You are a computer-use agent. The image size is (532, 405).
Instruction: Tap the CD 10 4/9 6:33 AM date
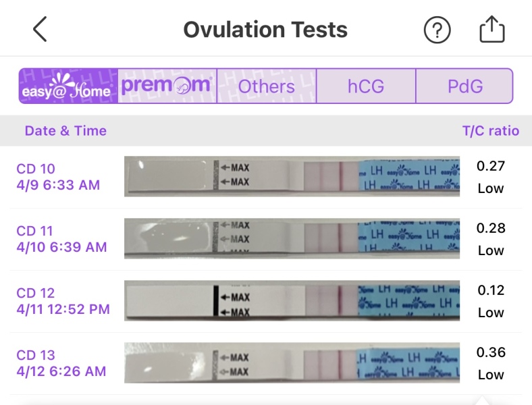tap(58, 177)
